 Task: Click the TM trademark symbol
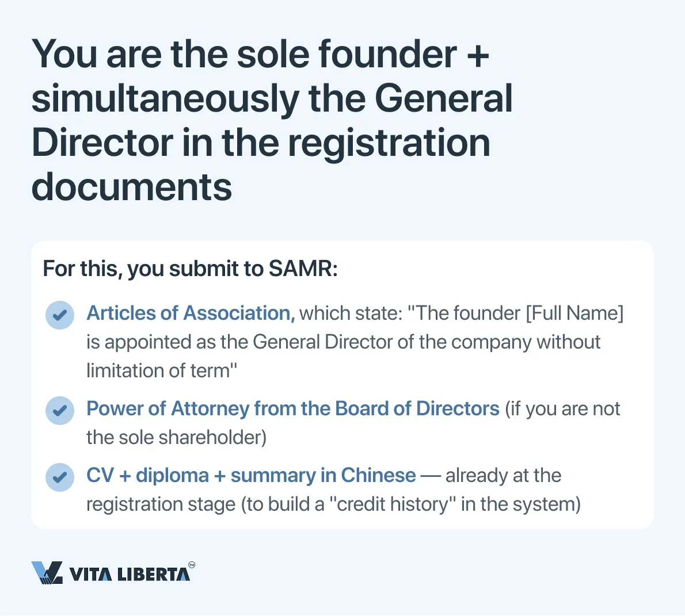click(x=192, y=565)
